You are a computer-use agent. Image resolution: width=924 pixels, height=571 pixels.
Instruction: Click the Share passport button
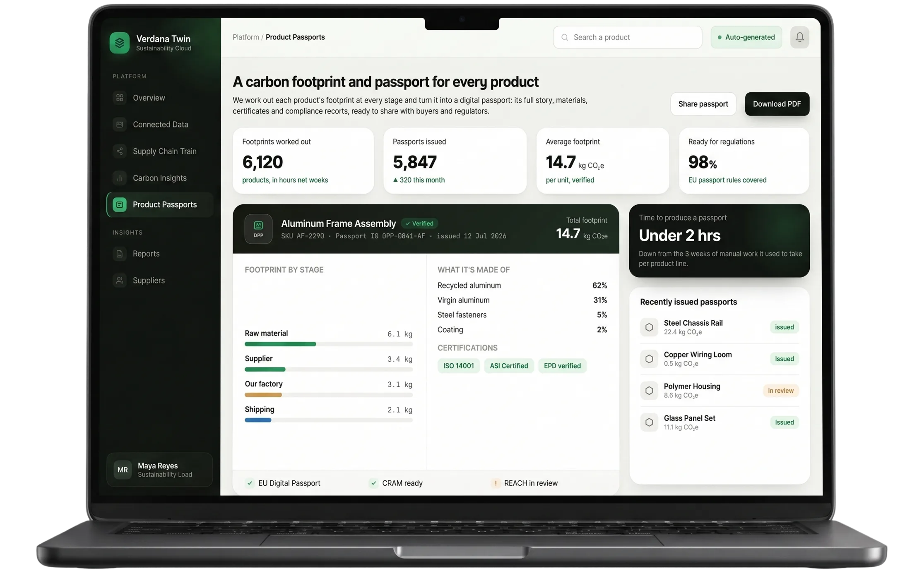click(x=703, y=104)
